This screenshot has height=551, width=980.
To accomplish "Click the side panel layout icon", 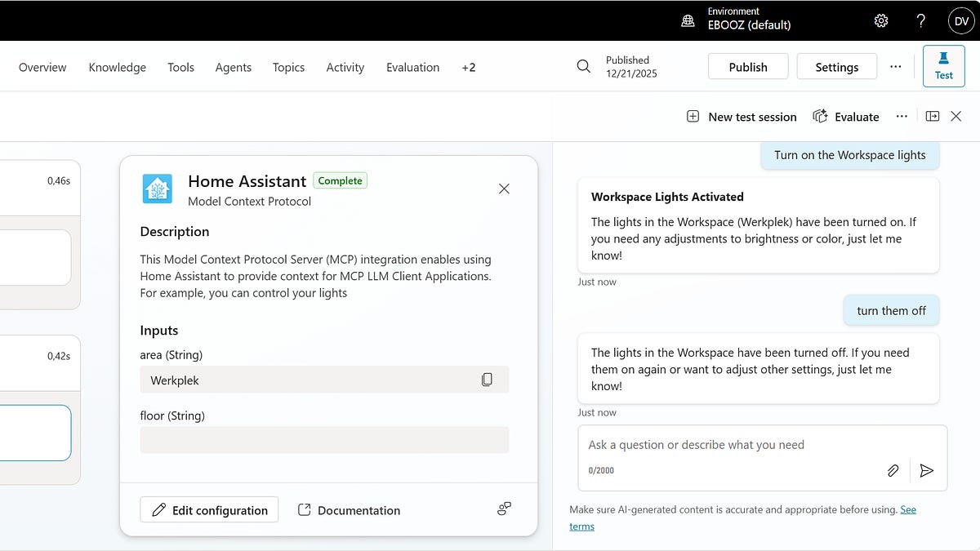I will 933,117.
